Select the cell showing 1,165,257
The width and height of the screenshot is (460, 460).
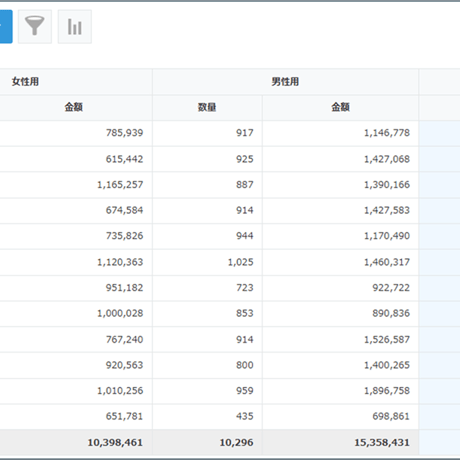pos(76,185)
